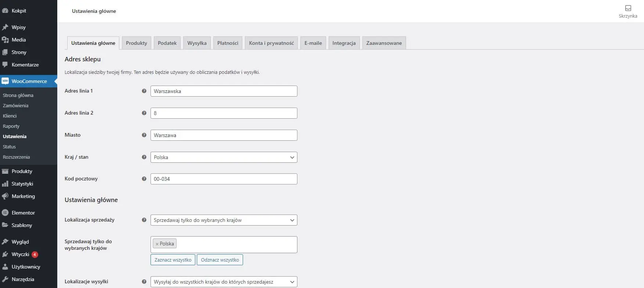Click the Media library icon in sidebar

[x=5, y=40]
